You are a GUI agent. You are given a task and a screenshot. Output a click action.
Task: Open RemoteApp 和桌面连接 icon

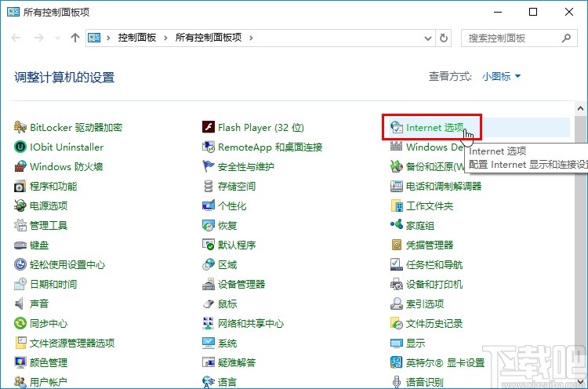[x=208, y=147]
